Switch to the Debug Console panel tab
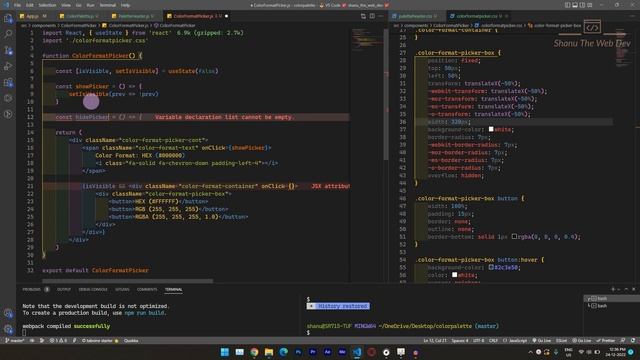Screen dimensions: 640x360 tap(93, 289)
